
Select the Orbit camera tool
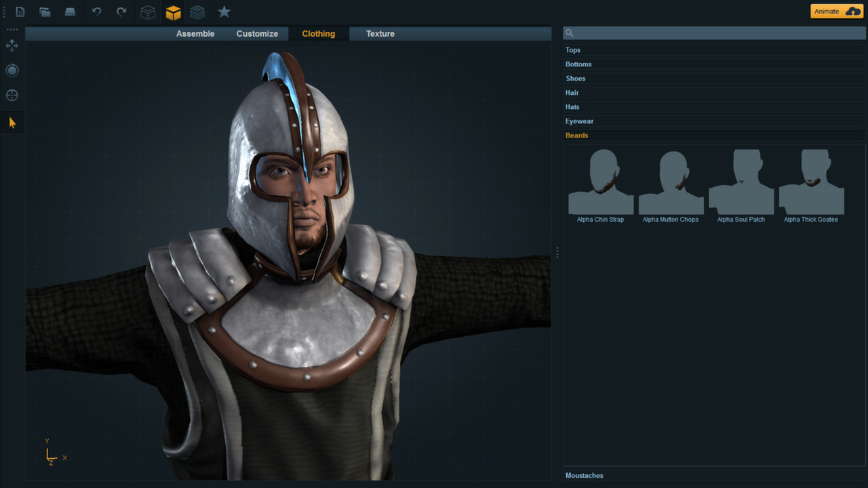pyautogui.click(x=12, y=70)
